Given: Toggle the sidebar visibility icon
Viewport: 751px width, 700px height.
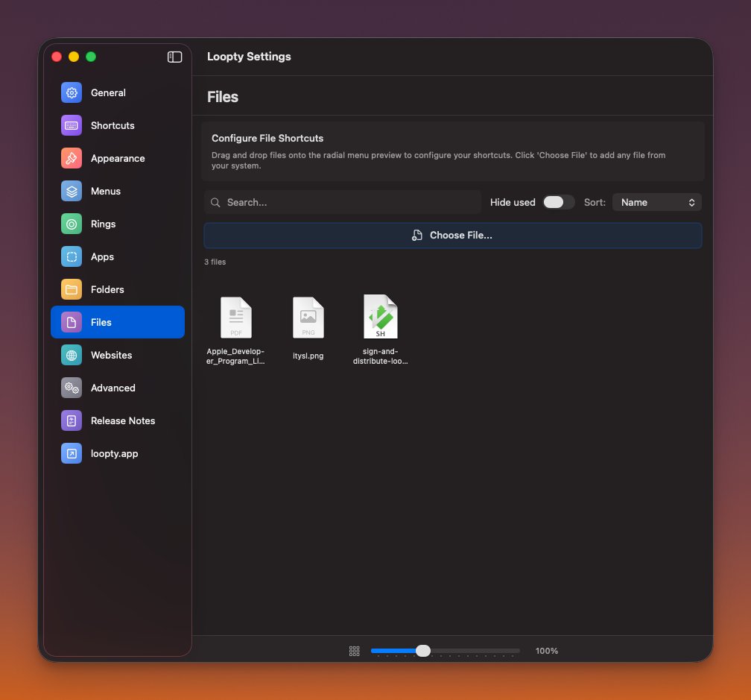Looking at the screenshot, I should pyautogui.click(x=174, y=57).
